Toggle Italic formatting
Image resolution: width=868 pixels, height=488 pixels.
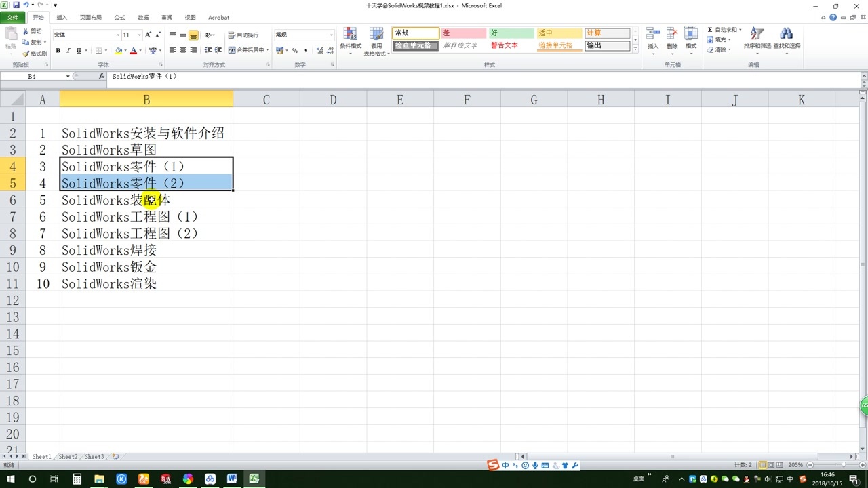[x=68, y=51]
